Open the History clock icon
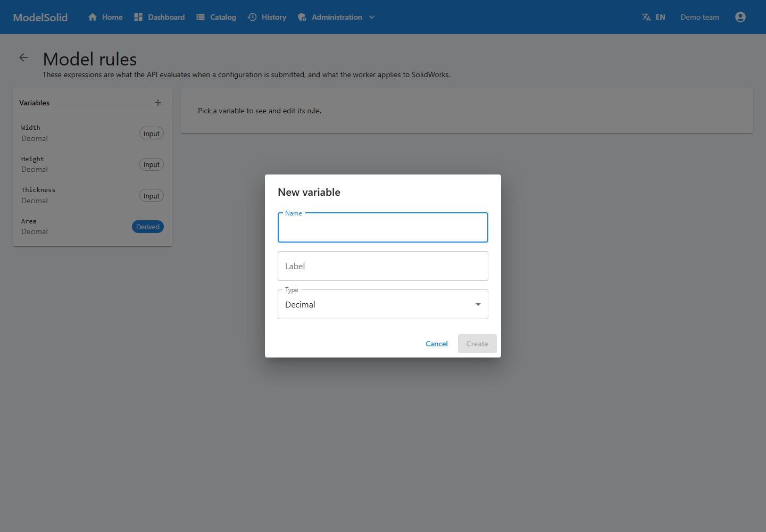 click(252, 17)
